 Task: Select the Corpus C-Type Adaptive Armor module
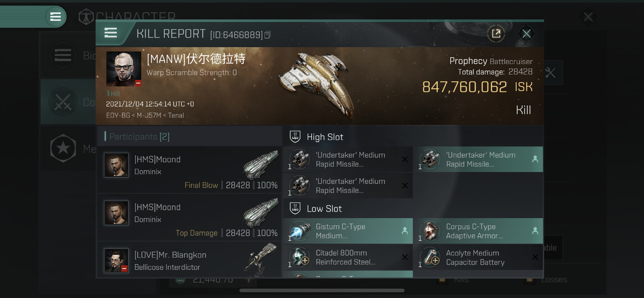coord(478,231)
